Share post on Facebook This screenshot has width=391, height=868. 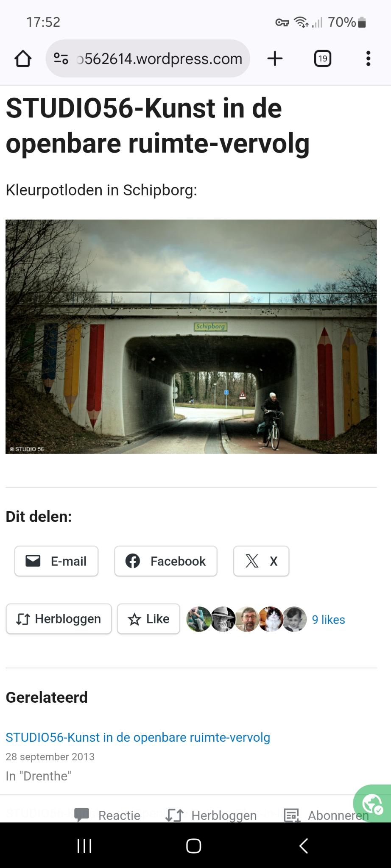tap(166, 561)
